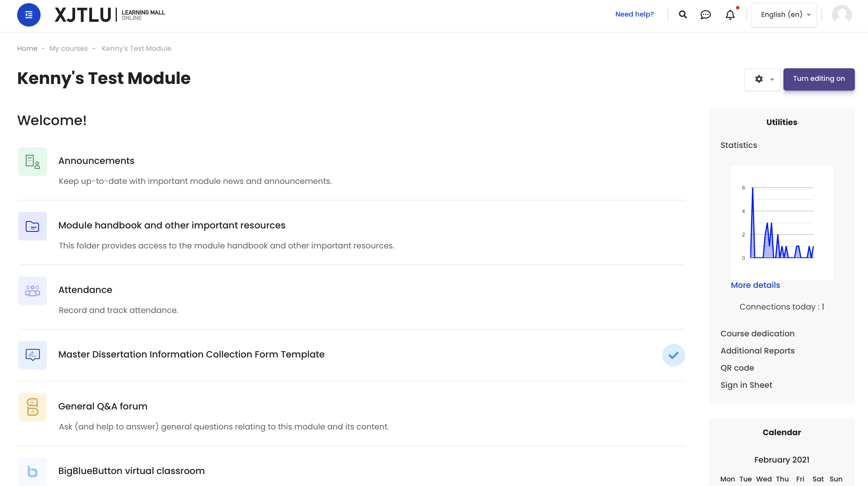868x486 pixels.
Task: Click the statistics line chart
Action: (781, 222)
